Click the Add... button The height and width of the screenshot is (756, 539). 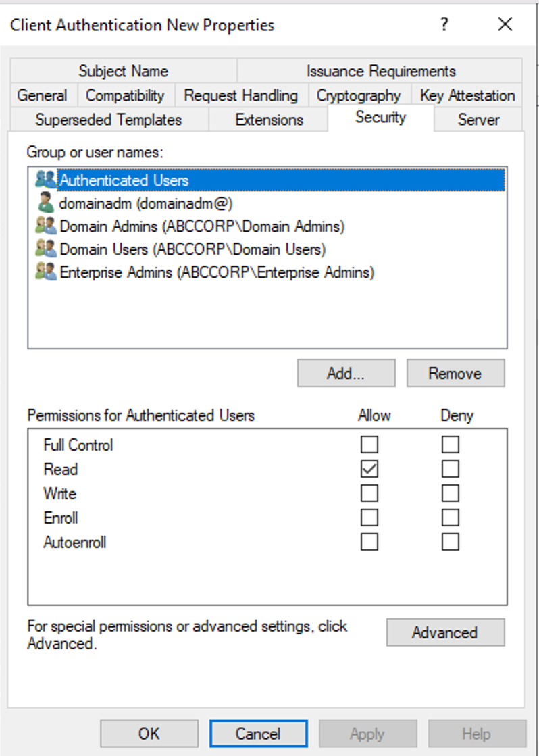[x=346, y=373]
